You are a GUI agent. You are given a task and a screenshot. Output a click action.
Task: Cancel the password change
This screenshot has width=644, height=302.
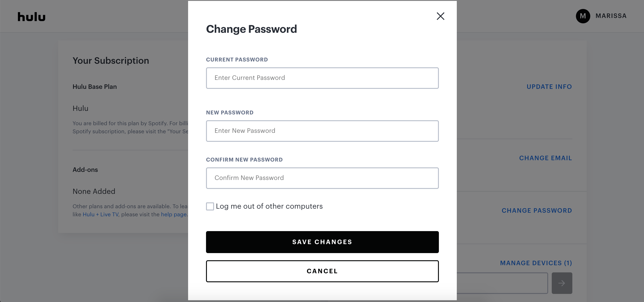tap(322, 271)
